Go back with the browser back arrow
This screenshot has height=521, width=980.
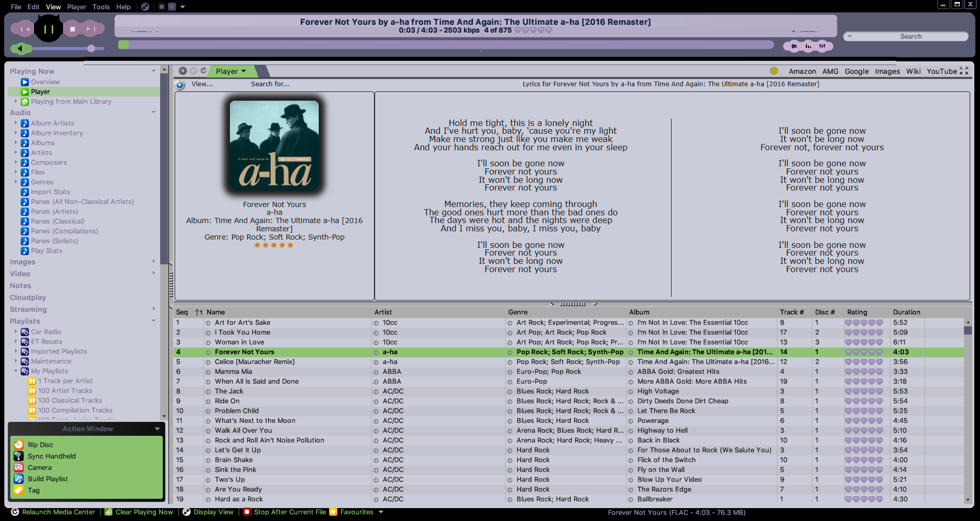pyautogui.click(x=182, y=71)
